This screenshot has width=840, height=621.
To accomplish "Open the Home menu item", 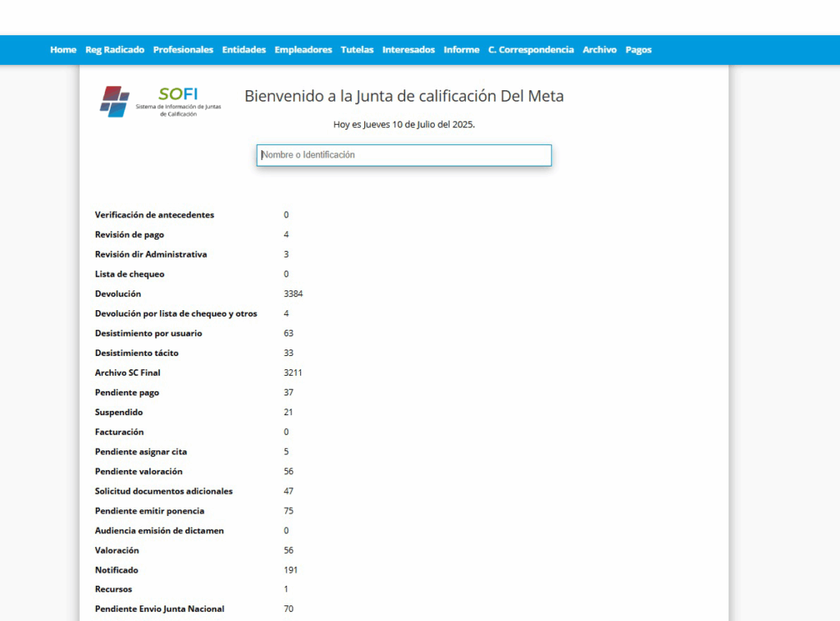I will tap(63, 50).
